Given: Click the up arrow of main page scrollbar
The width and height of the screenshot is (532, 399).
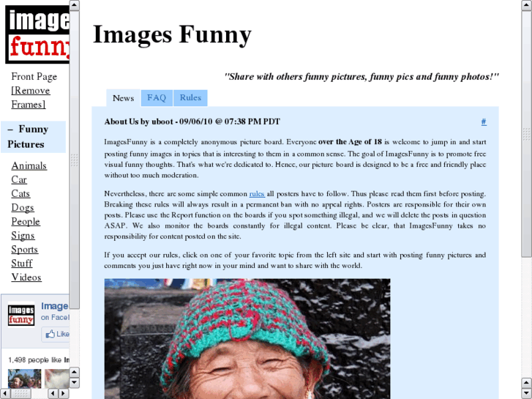Looking at the screenshot, I should point(527,5).
